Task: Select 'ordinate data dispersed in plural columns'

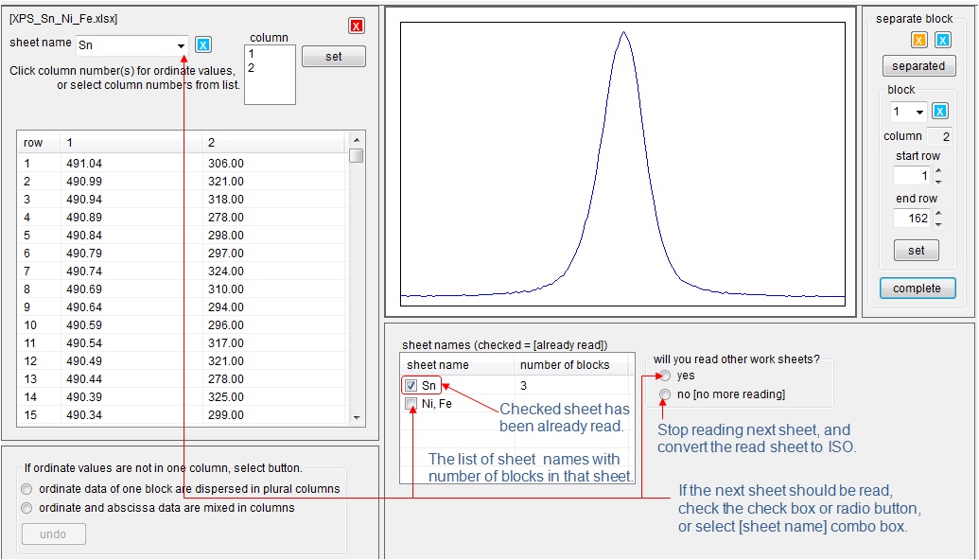Action: pos(27,489)
